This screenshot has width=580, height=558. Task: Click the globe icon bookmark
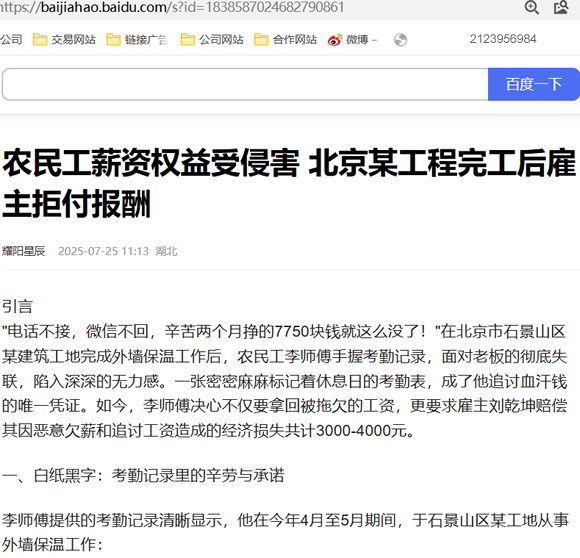pos(400,40)
